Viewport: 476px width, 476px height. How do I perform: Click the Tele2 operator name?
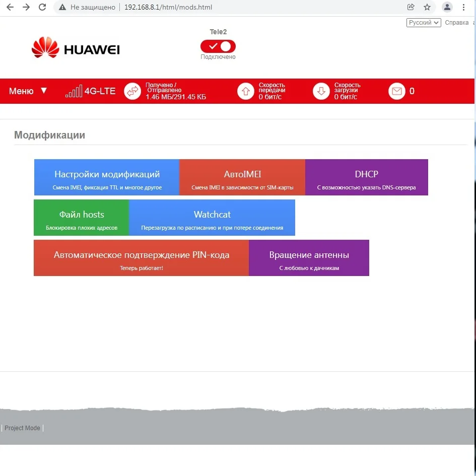(218, 32)
